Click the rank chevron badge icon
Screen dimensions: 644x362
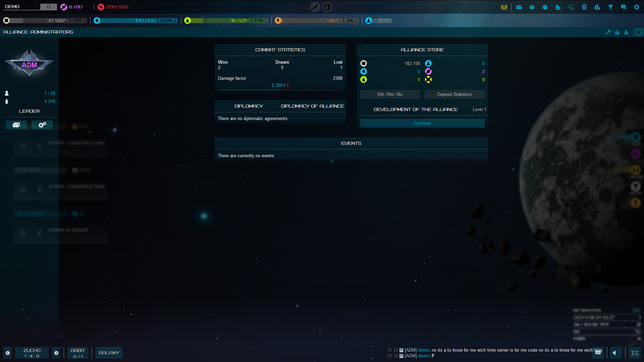click(x=545, y=7)
